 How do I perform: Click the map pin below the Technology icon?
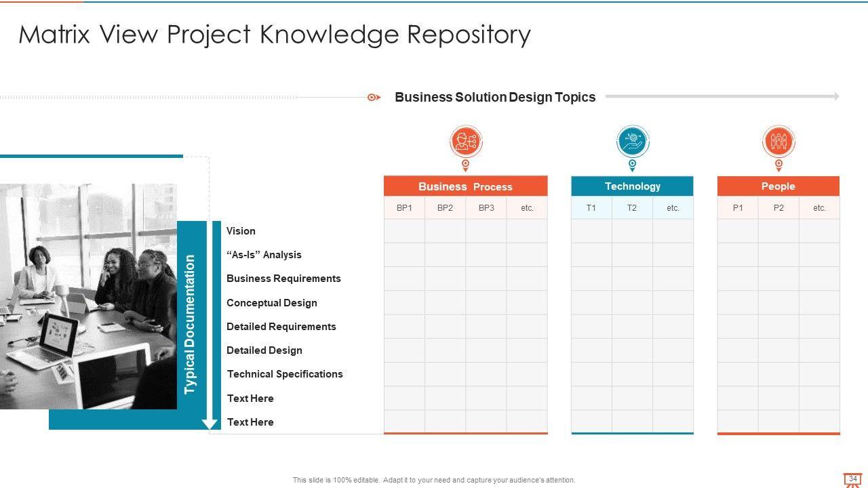633,165
